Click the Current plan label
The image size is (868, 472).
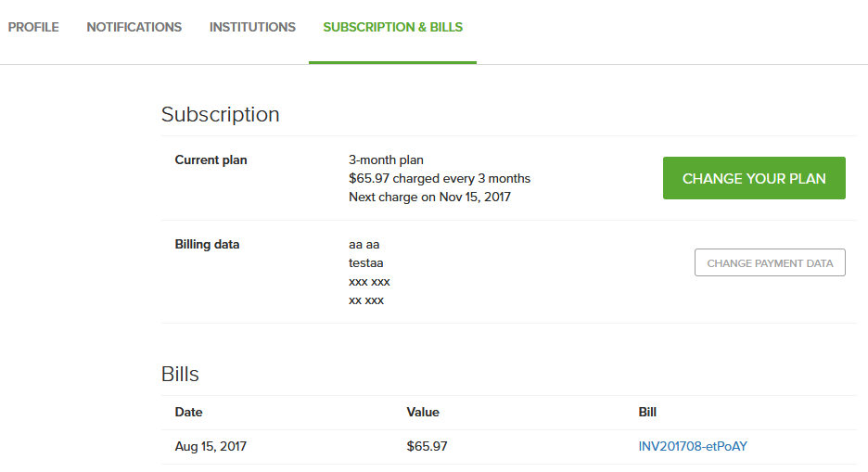pyautogui.click(x=211, y=159)
